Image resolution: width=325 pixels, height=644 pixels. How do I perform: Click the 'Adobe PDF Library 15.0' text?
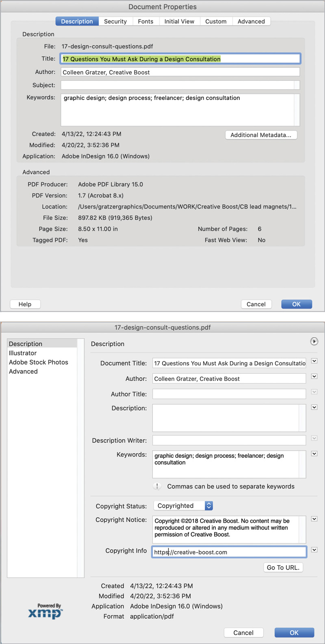tap(110, 184)
